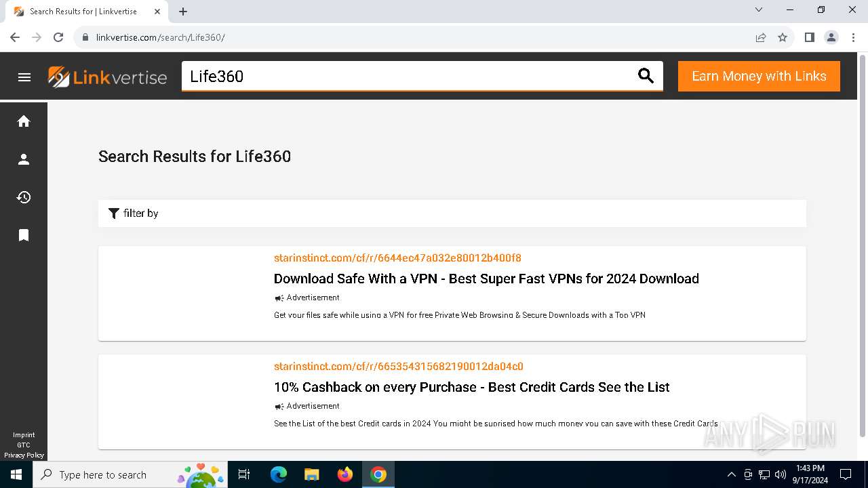The width and height of the screenshot is (868, 488).
Task: Open the 10% Cashback on every Purchase result
Action: (472, 387)
